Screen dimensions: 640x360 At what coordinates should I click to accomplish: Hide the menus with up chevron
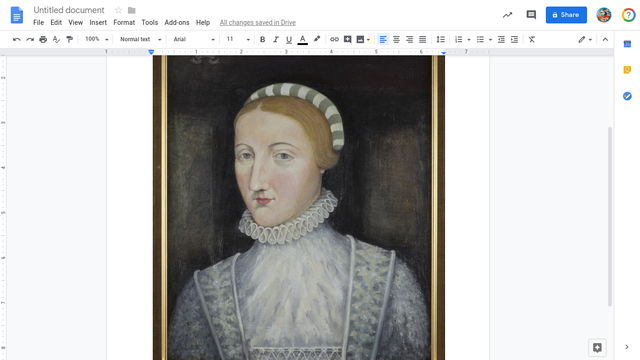point(605,40)
